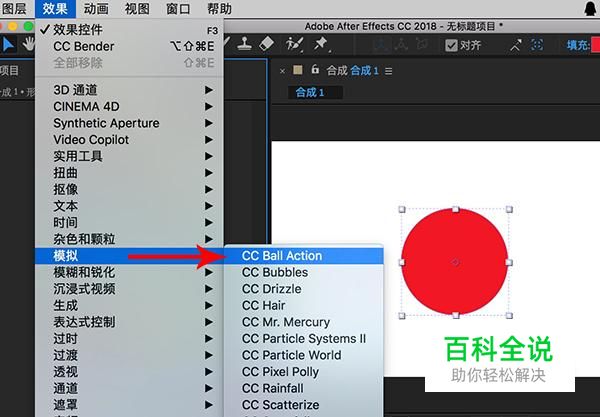Viewport: 600px width, 417px height.
Task: Apply the CC Drizzle effect
Action: coord(303,289)
